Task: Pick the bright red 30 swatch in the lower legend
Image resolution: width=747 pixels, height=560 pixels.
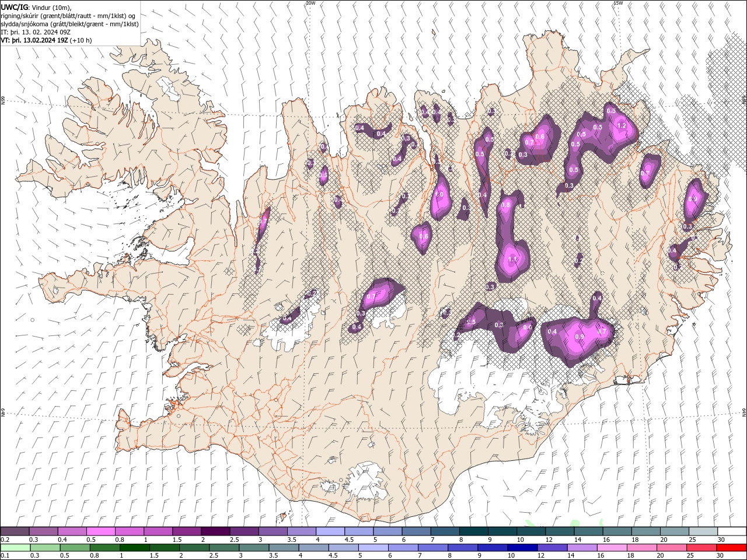Action: 731,548
